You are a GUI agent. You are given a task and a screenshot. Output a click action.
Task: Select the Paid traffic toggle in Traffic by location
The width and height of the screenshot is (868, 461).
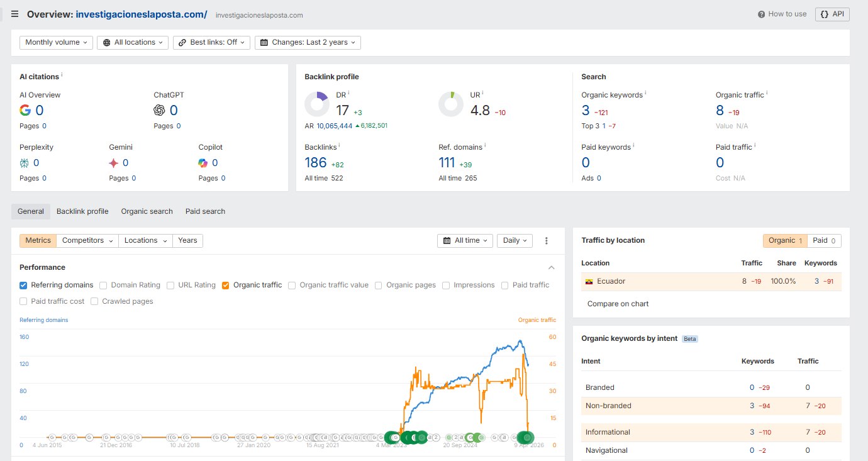point(824,240)
